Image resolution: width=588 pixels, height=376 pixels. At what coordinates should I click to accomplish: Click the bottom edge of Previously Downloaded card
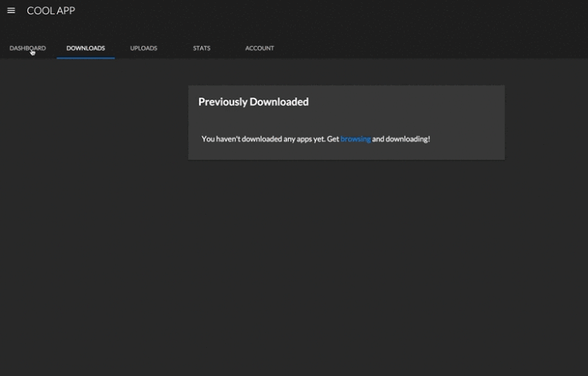(x=347, y=158)
